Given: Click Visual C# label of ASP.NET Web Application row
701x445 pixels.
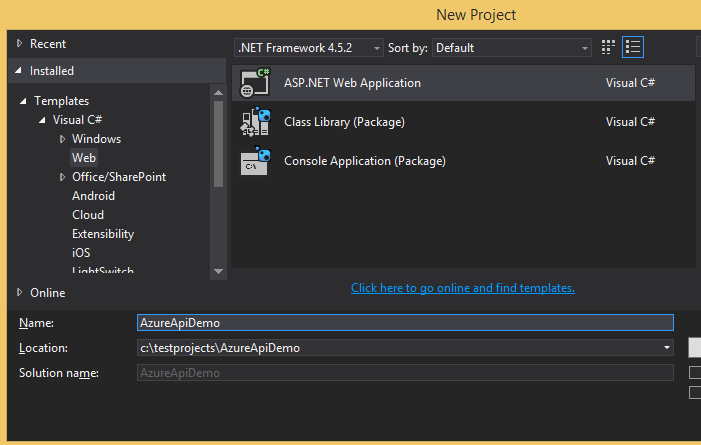Looking at the screenshot, I should 630,83.
